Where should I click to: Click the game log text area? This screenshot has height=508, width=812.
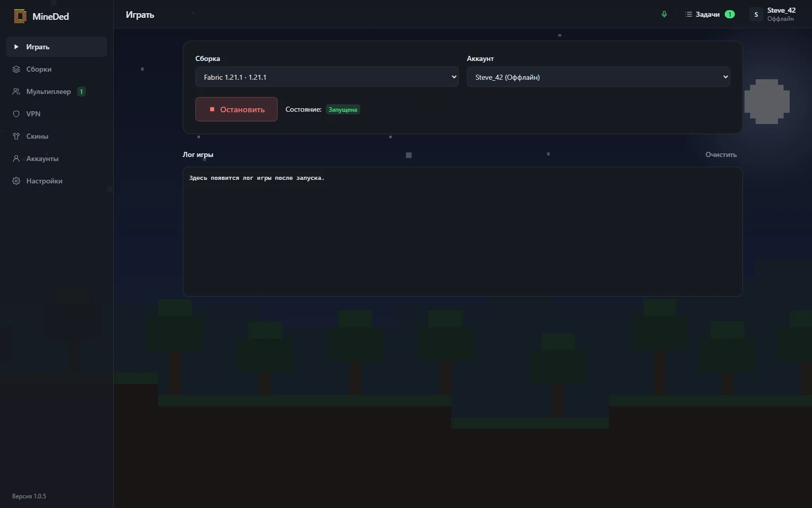coord(462,232)
